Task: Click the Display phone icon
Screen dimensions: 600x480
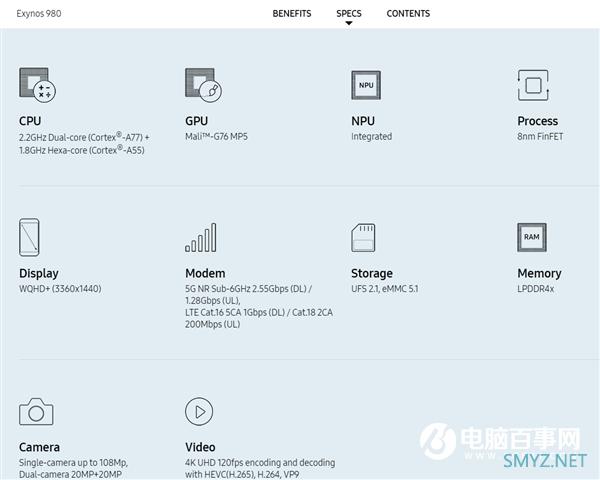Action: click(29, 237)
